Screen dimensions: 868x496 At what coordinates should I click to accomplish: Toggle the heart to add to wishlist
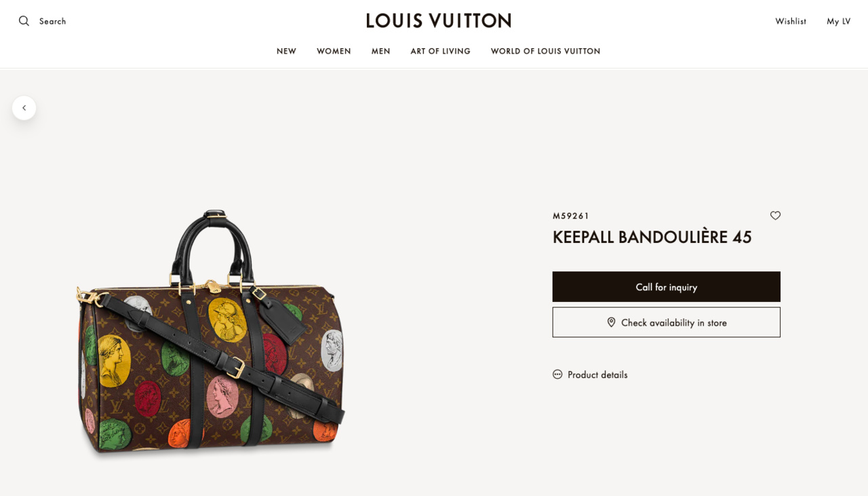pyautogui.click(x=775, y=215)
